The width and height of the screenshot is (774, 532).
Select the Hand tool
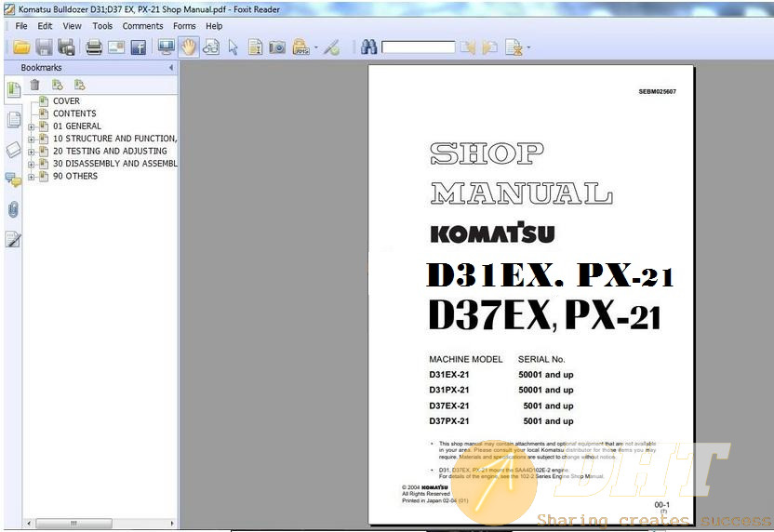pyautogui.click(x=189, y=47)
